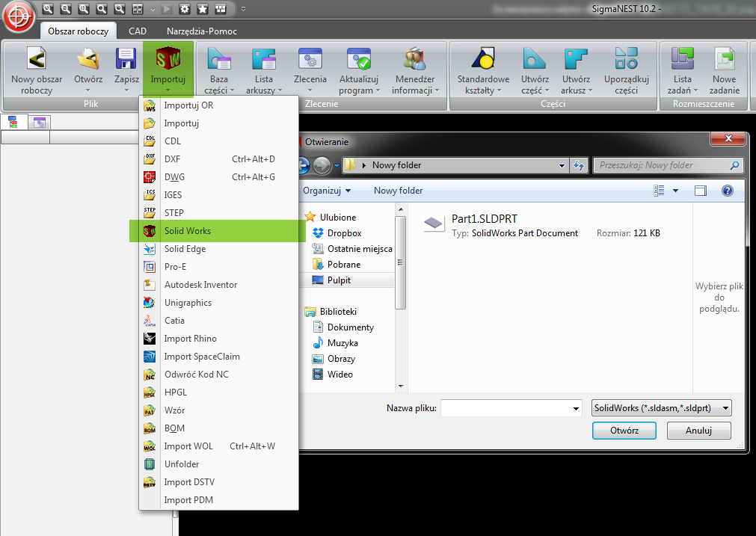Expand the quick access toolbar customize arrow

(x=244, y=9)
